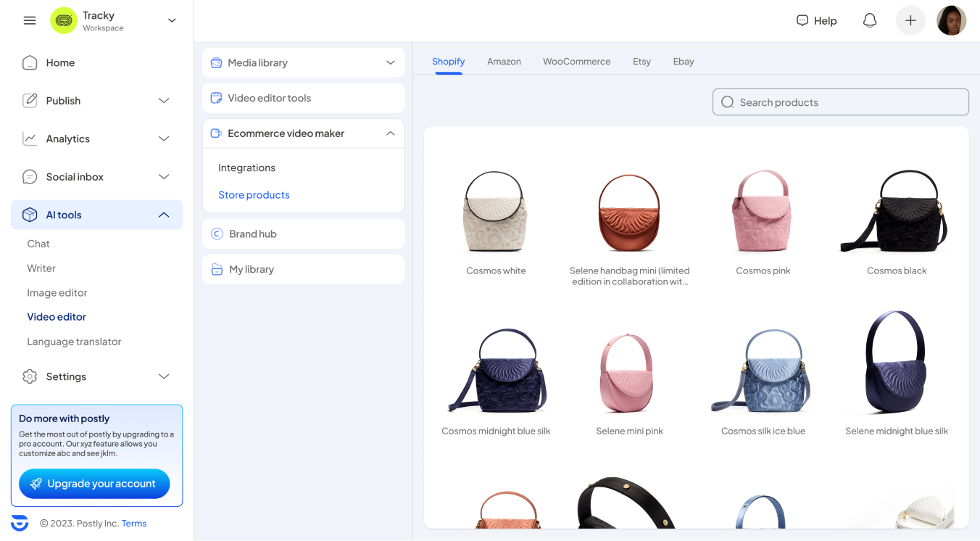980x541 pixels.
Task: Open the workspace switcher chevron
Action: [172, 20]
